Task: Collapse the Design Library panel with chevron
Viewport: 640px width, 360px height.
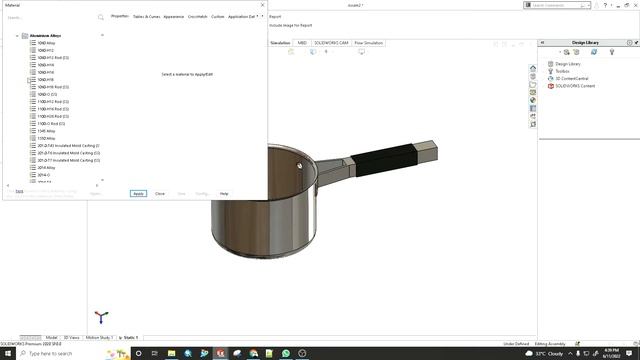Action: point(542,42)
